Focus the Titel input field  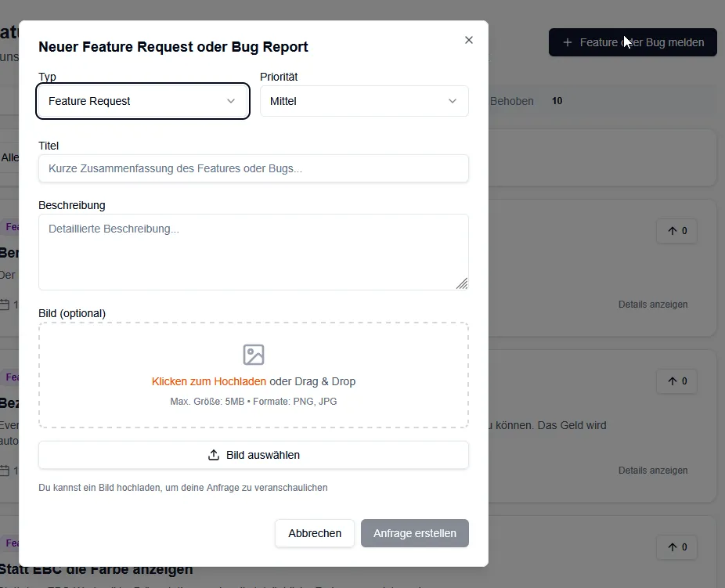pos(254,168)
